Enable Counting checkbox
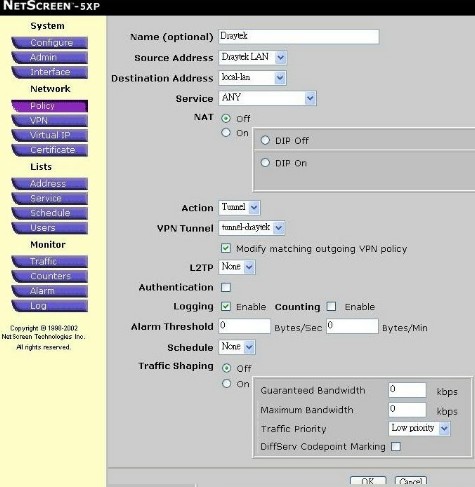This screenshot has height=487, width=475. [331, 306]
